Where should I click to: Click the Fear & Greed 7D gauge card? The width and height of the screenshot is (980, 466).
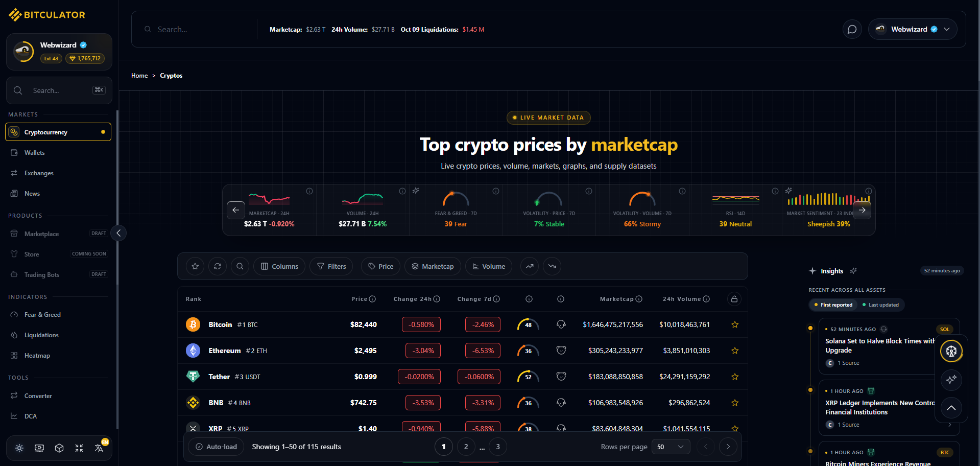click(456, 210)
